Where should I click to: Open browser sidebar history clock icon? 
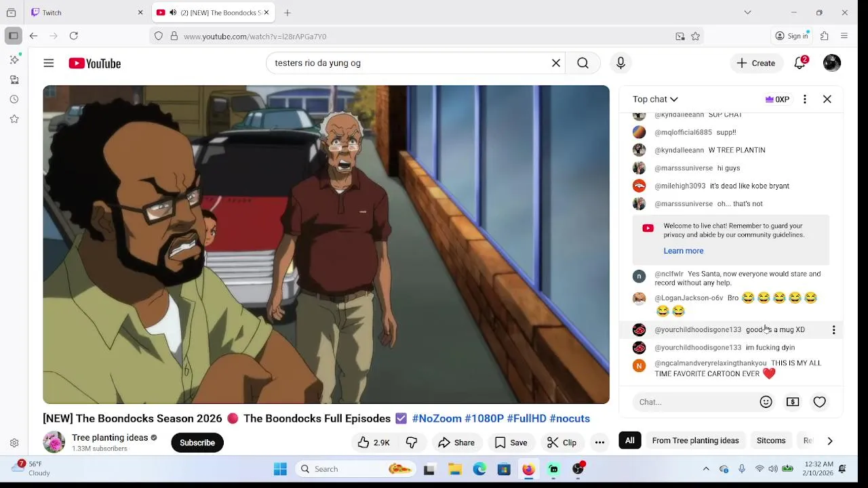point(14,99)
